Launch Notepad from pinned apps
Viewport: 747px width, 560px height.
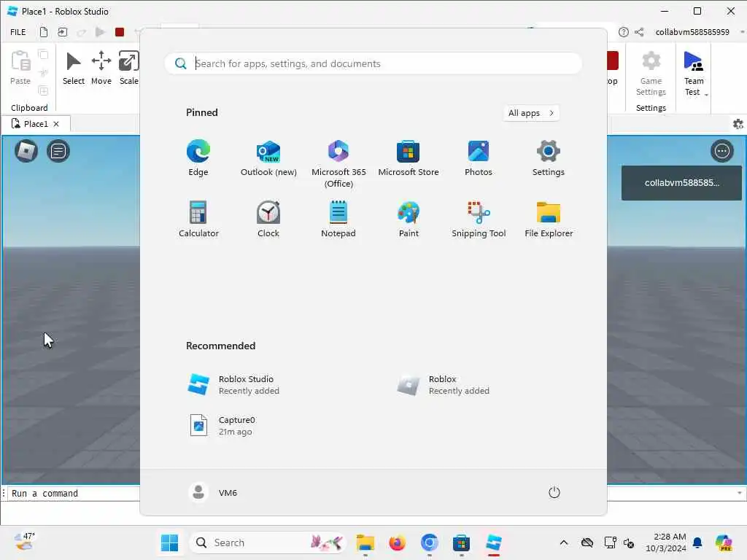[338, 219]
